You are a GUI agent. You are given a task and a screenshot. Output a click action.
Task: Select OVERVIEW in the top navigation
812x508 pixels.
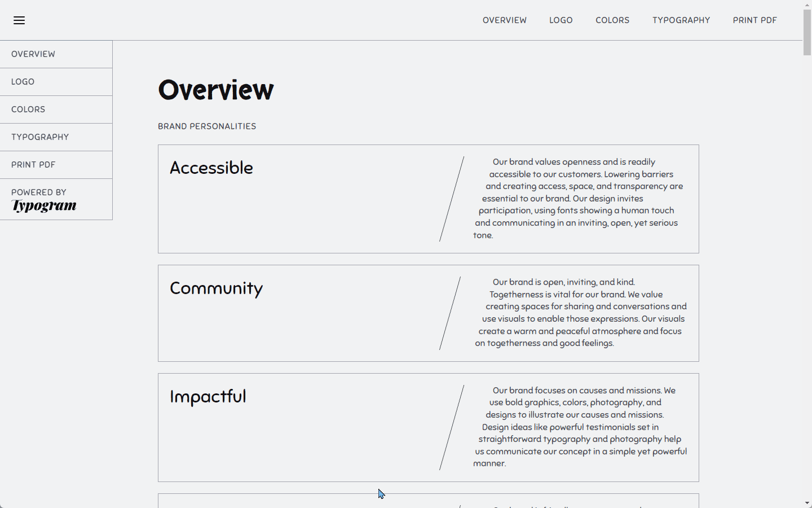(504, 20)
